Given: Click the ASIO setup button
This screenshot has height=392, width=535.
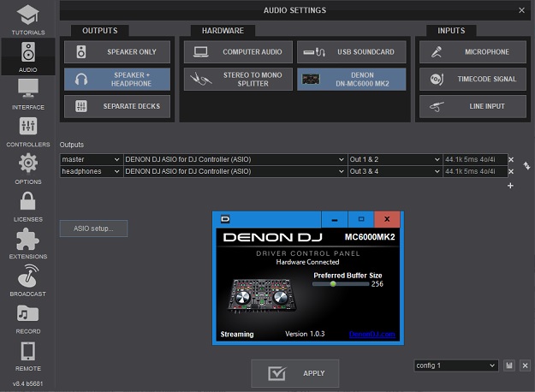Looking at the screenshot, I should click(x=93, y=229).
